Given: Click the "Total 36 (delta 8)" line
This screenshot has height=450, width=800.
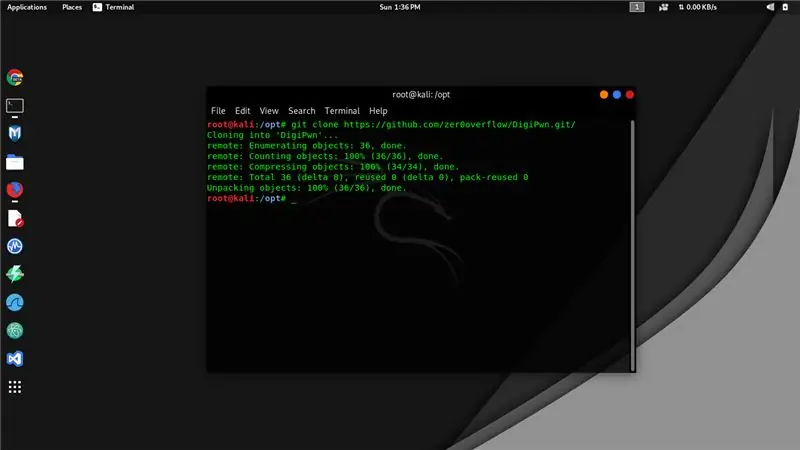Looking at the screenshot, I should (367, 178).
